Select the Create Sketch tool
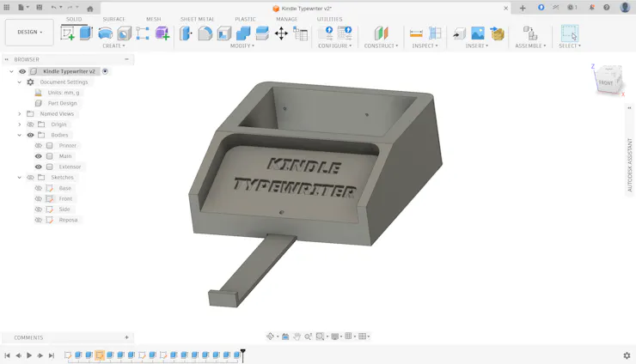The image size is (636, 364). pos(67,33)
